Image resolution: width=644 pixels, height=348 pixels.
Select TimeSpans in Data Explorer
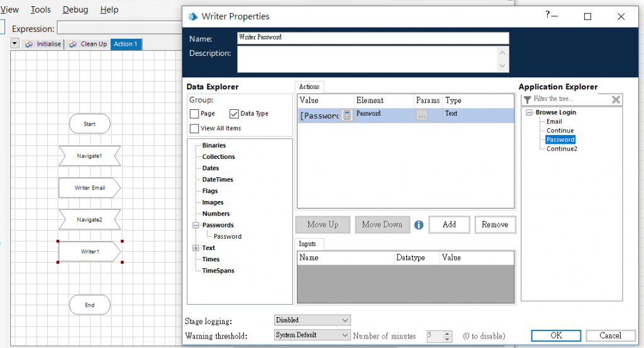point(218,271)
